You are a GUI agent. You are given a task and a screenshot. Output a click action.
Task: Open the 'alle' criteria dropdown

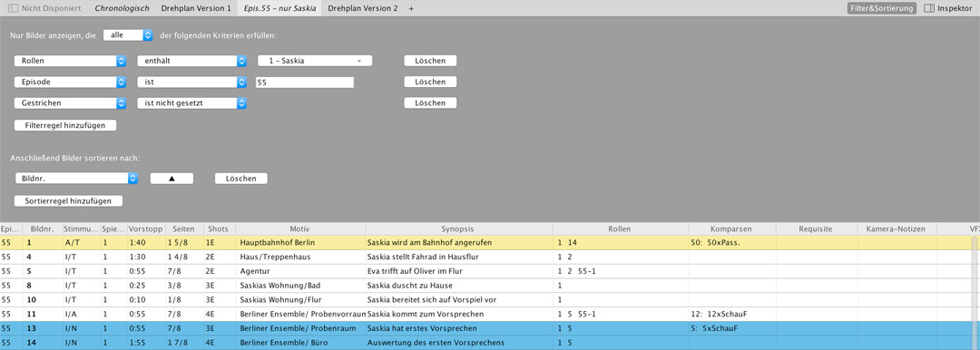click(x=128, y=35)
